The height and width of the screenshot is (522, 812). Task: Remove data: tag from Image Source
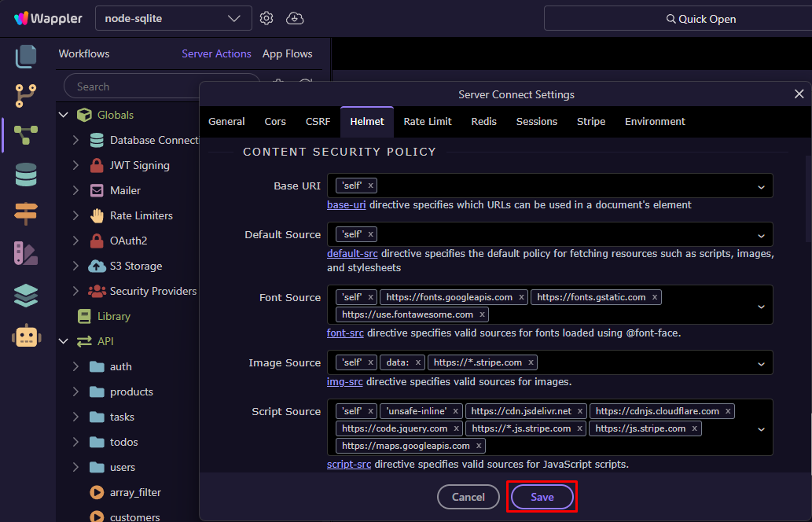point(418,362)
